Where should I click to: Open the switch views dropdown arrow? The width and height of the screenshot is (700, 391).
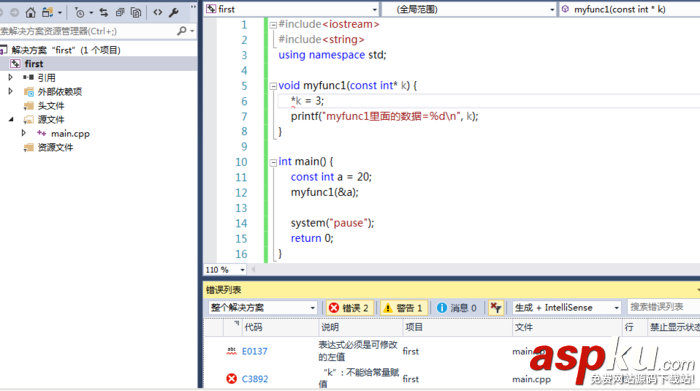click(x=59, y=13)
